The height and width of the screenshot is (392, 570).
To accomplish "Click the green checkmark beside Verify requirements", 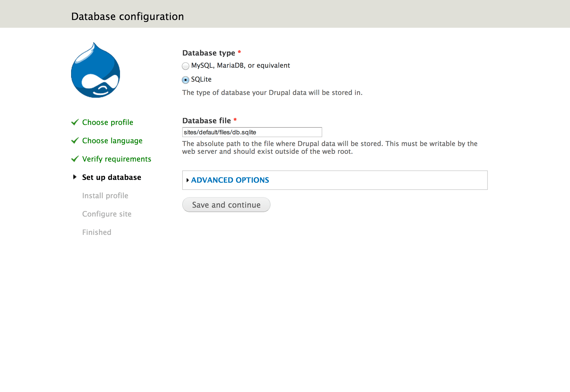I will tap(75, 159).
